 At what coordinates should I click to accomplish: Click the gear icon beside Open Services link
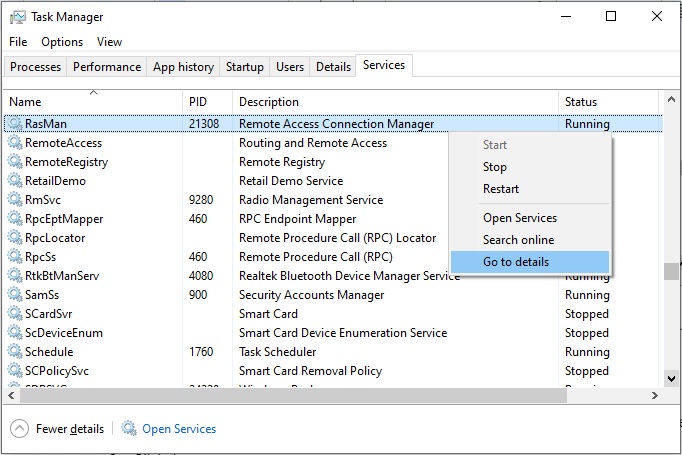[129, 428]
